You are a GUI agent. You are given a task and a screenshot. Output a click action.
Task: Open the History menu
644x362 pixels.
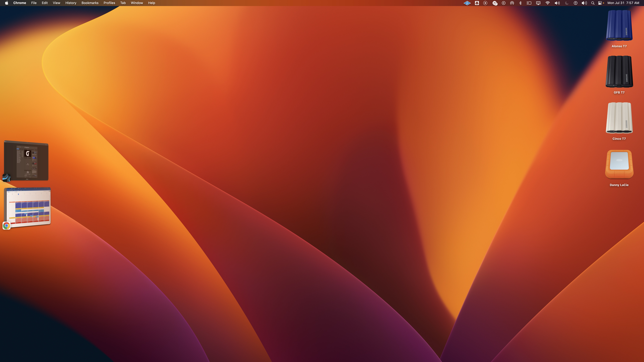point(71,3)
